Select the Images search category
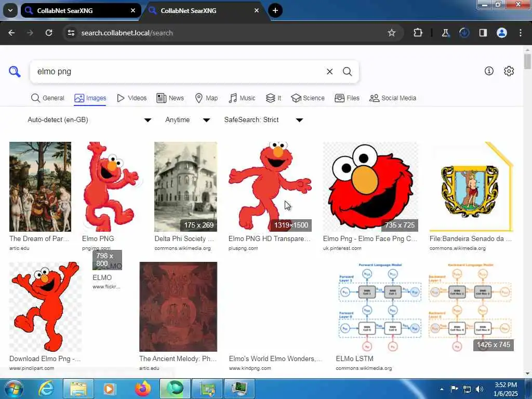 click(x=90, y=98)
